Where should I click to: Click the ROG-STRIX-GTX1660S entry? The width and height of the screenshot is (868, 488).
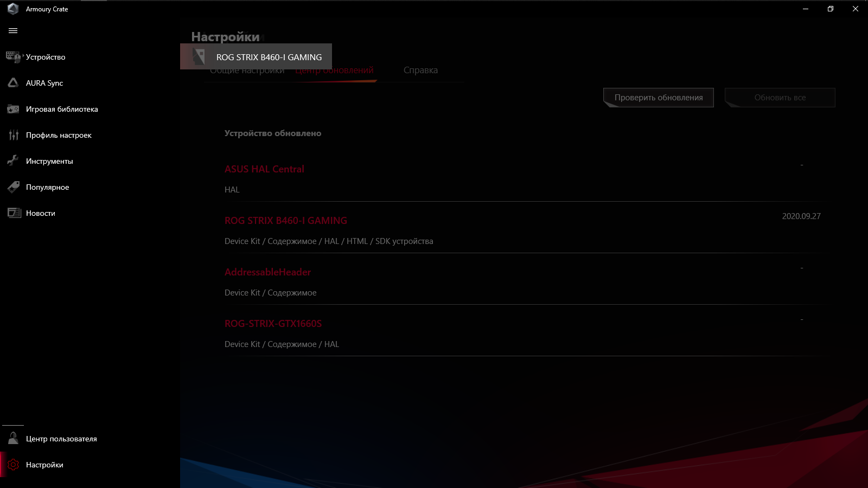click(273, 324)
